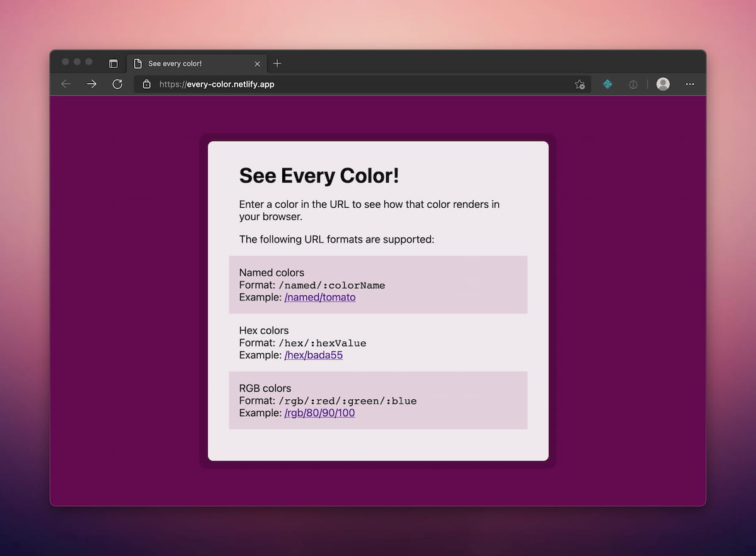Viewport: 756px width, 556px height.
Task: Click the Named colors info panel
Action: pos(378,285)
